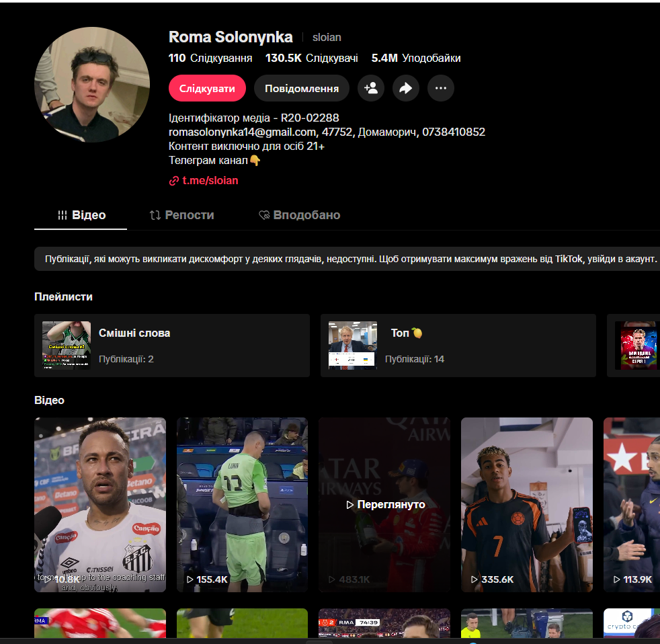Open the t.me/sloian Telegram link
Image resolution: width=660 pixels, height=644 pixels.
[x=210, y=181]
